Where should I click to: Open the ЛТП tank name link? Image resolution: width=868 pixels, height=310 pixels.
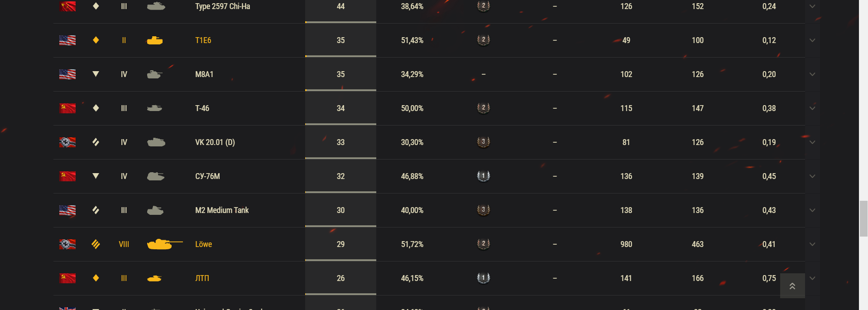coord(202,278)
